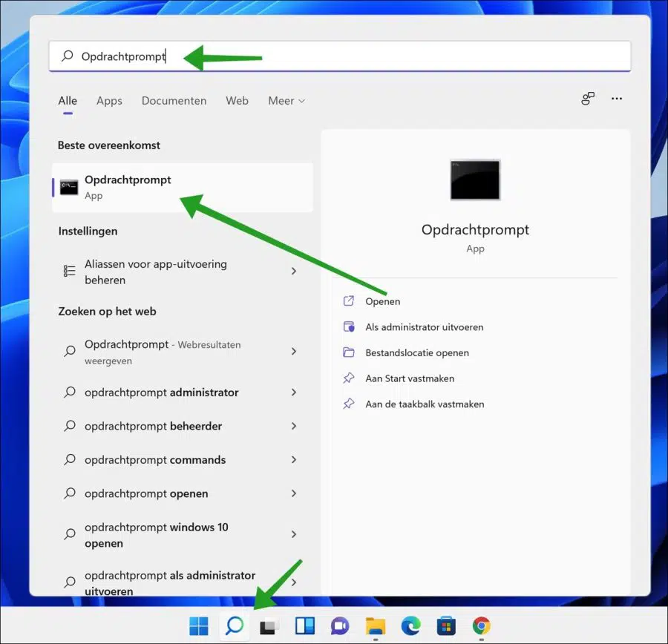
Task: Open the feedback/account icon at top right
Action: tap(588, 99)
